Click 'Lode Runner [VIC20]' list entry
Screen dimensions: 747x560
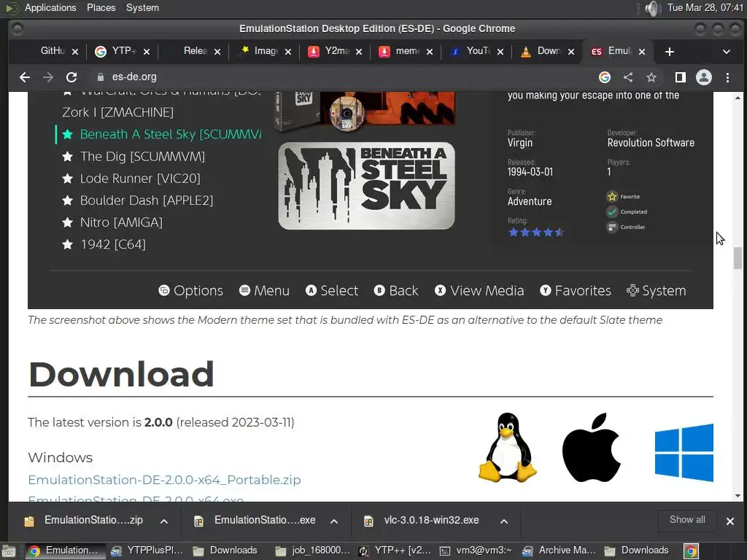pyautogui.click(x=140, y=178)
